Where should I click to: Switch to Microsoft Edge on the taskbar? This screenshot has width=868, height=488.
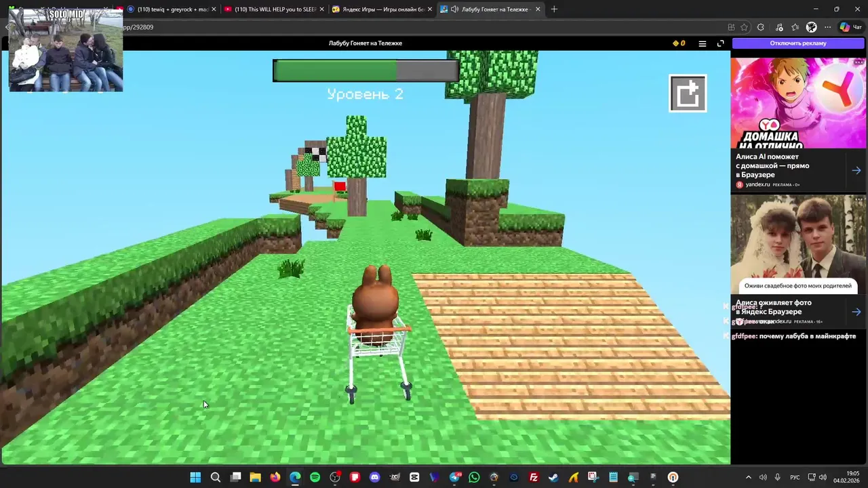(x=295, y=477)
